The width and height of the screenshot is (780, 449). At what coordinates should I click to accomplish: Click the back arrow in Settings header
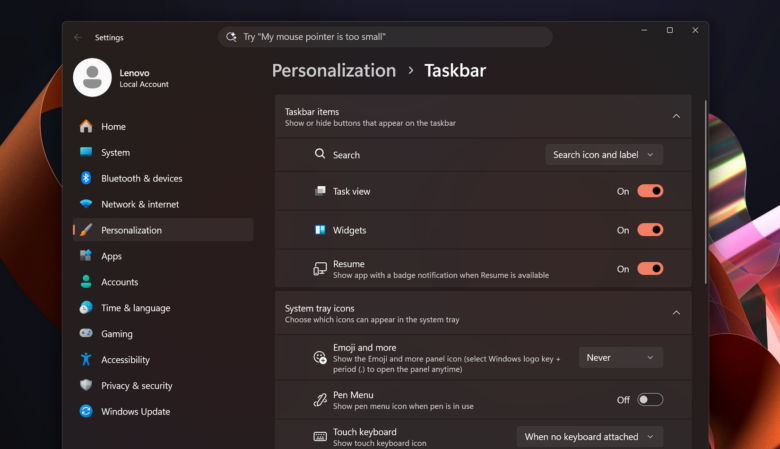click(78, 37)
